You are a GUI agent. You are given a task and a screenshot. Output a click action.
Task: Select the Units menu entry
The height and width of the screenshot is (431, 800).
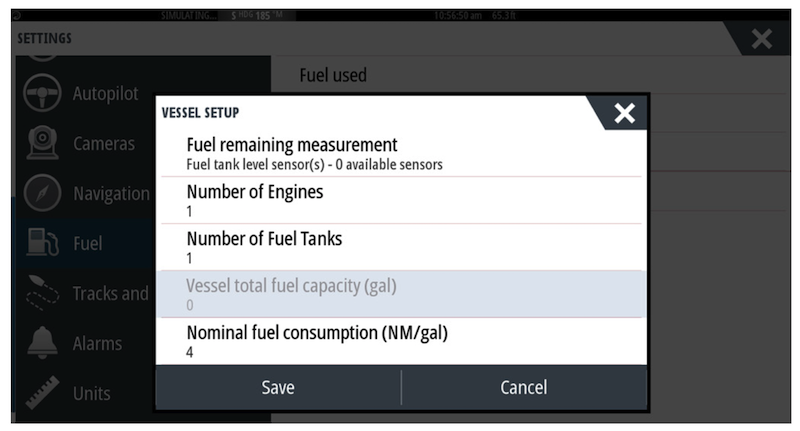(92, 393)
